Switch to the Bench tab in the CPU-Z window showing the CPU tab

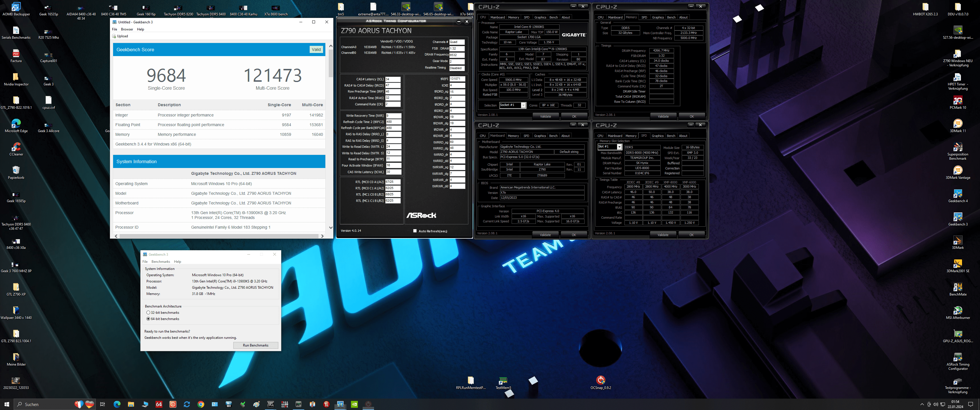(x=554, y=17)
